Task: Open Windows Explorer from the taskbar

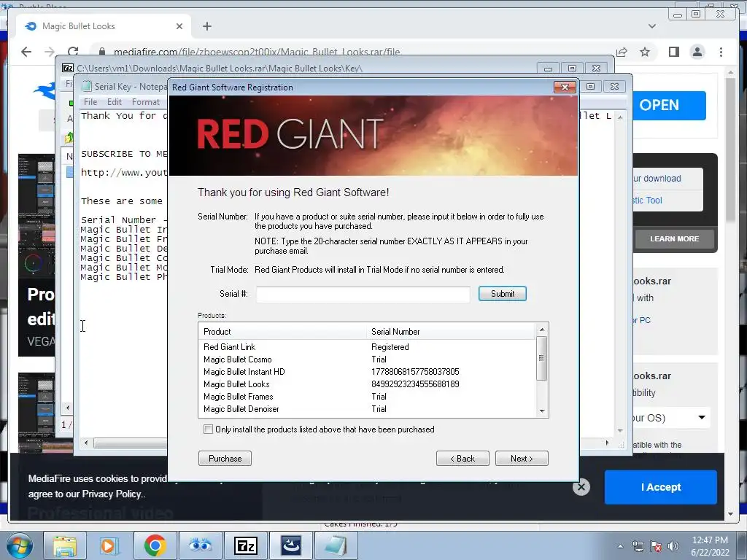Action: (x=65, y=545)
